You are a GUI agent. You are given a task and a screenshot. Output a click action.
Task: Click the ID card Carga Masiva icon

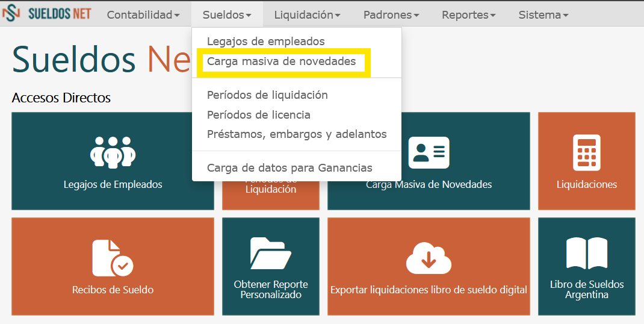(x=429, y=152)
